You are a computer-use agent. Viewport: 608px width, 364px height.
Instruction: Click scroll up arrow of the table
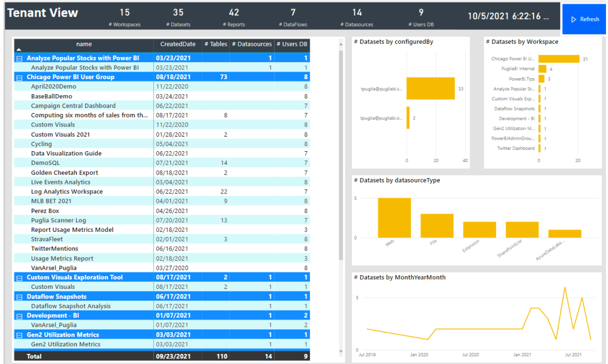click(x=341, y=44)
